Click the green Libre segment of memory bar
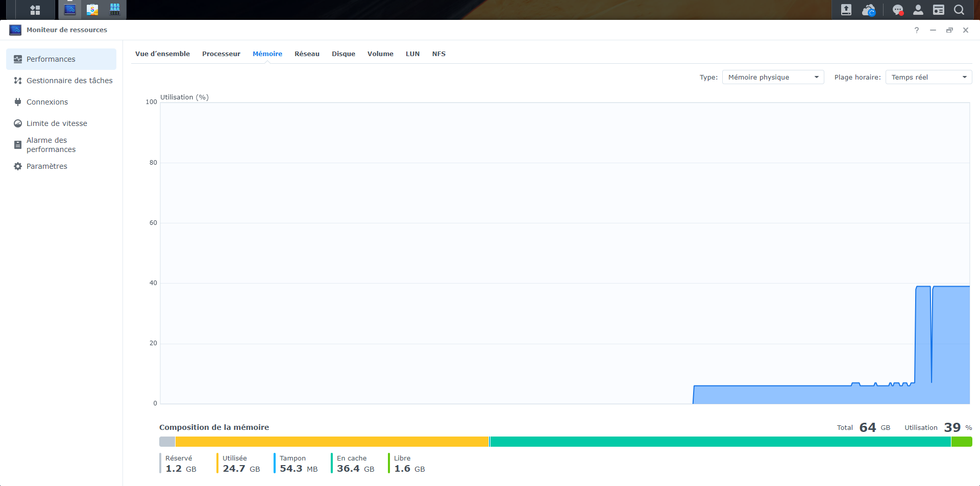 coord(962,442)
